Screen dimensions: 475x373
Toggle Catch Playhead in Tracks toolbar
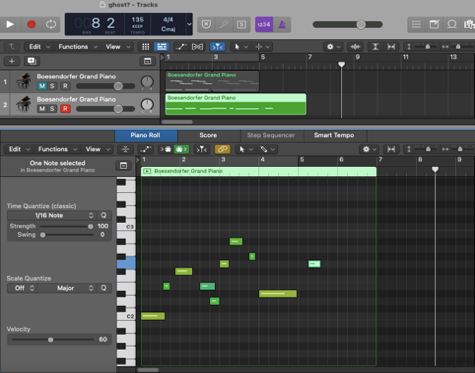click(217, 47)
